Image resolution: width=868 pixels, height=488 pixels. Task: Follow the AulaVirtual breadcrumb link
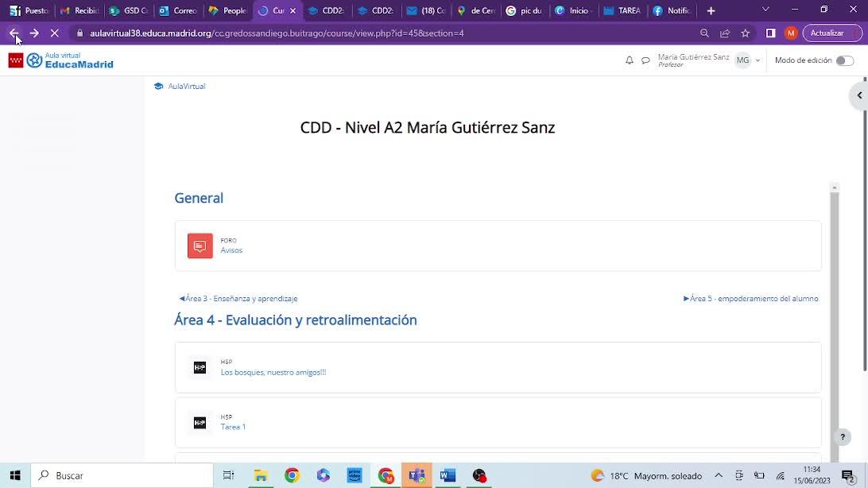(x=187, y=87)
